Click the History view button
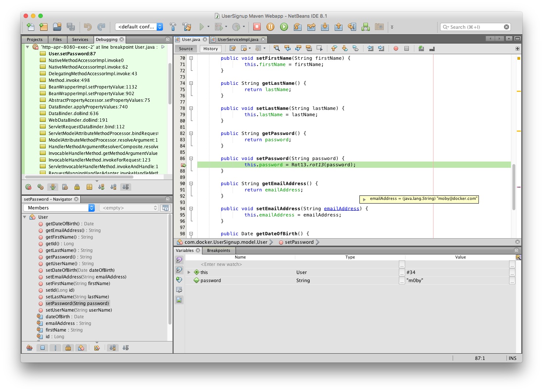The height and width of the screenshot is (392, 543). point(210,49)
